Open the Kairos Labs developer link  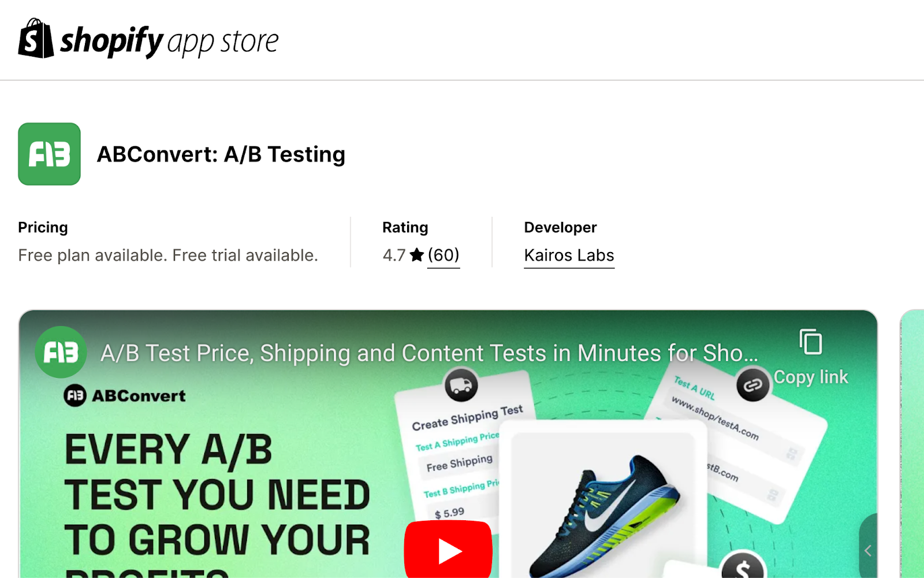569,255
